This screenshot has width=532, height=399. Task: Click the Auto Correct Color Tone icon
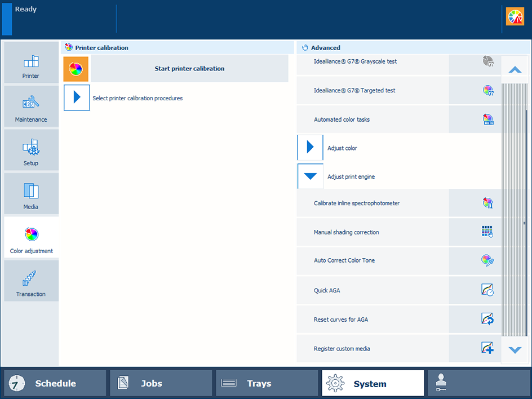click(x=487, y=260)
